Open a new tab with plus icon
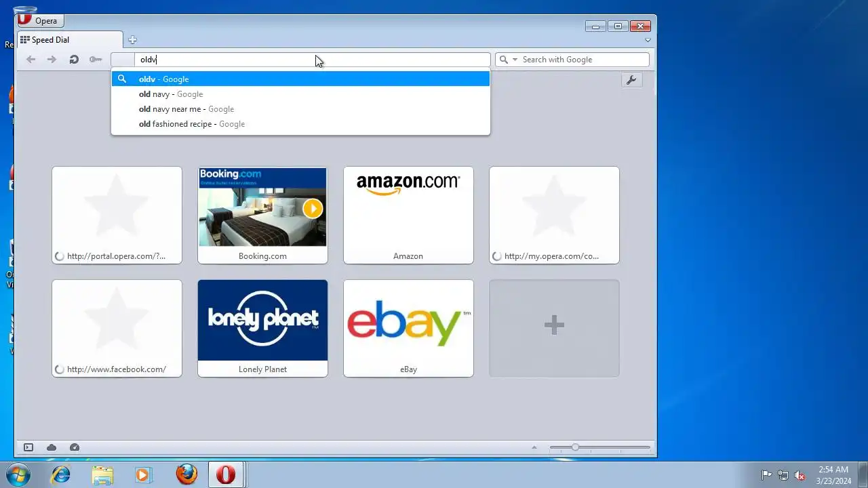This screenshot has height=488, width=868. coord(132,40)
